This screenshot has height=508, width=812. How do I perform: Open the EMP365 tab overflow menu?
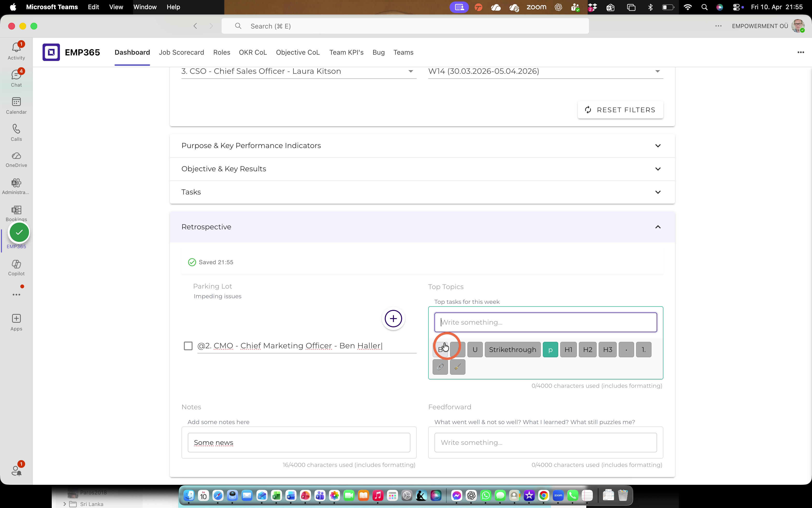tap(801, 52)
